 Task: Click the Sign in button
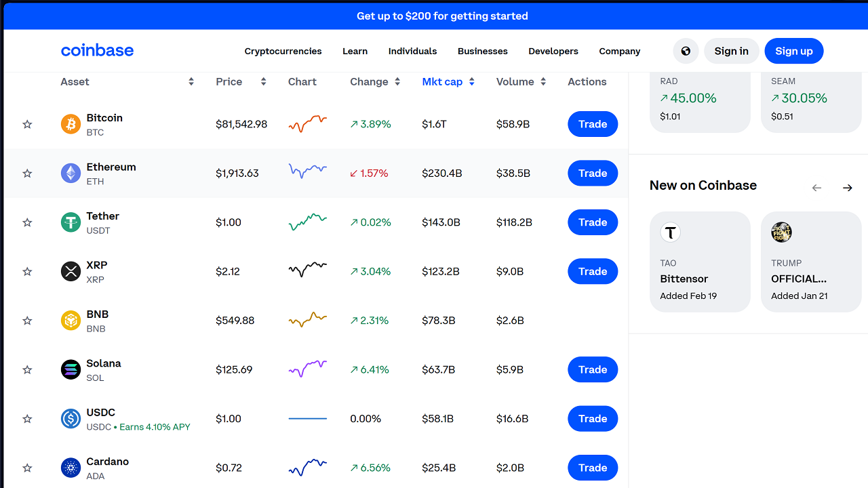pos(731,51)
